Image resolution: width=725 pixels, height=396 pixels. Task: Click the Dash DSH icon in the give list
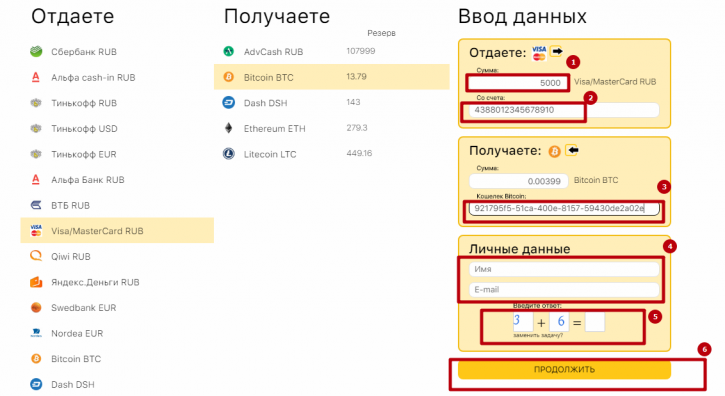click(36, 384)
